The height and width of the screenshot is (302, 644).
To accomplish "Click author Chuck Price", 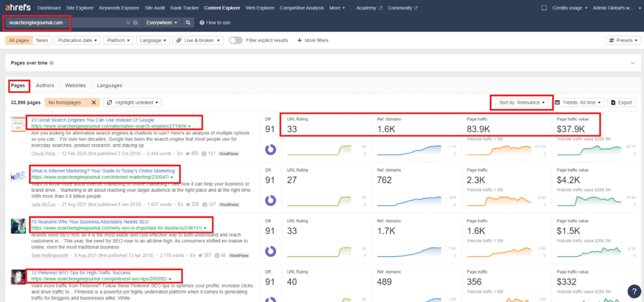I will [43, 154].
